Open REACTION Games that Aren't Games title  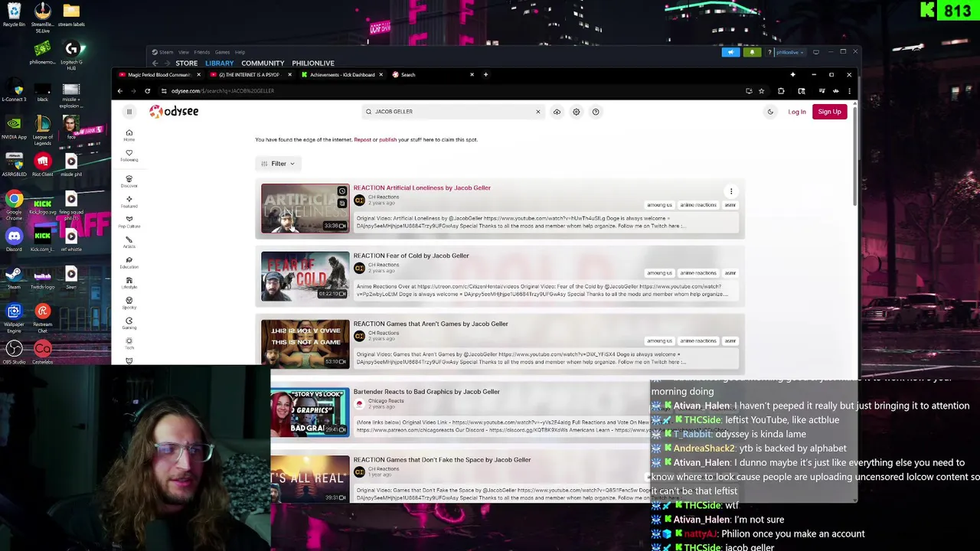tap(431, 324)
